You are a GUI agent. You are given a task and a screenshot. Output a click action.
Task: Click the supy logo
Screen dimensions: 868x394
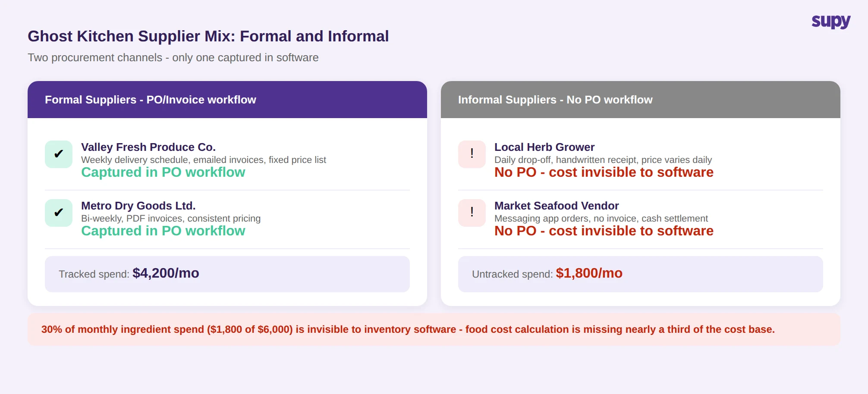831,21
